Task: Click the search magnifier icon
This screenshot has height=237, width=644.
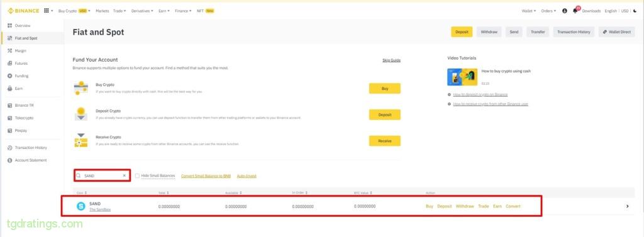Action: [x=79, y=175]
